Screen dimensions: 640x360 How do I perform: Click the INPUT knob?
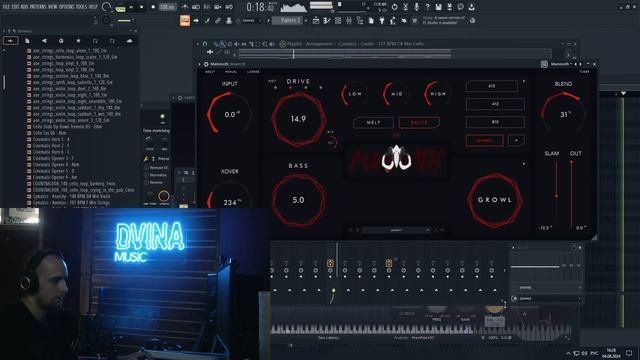[x=229, y=114]
